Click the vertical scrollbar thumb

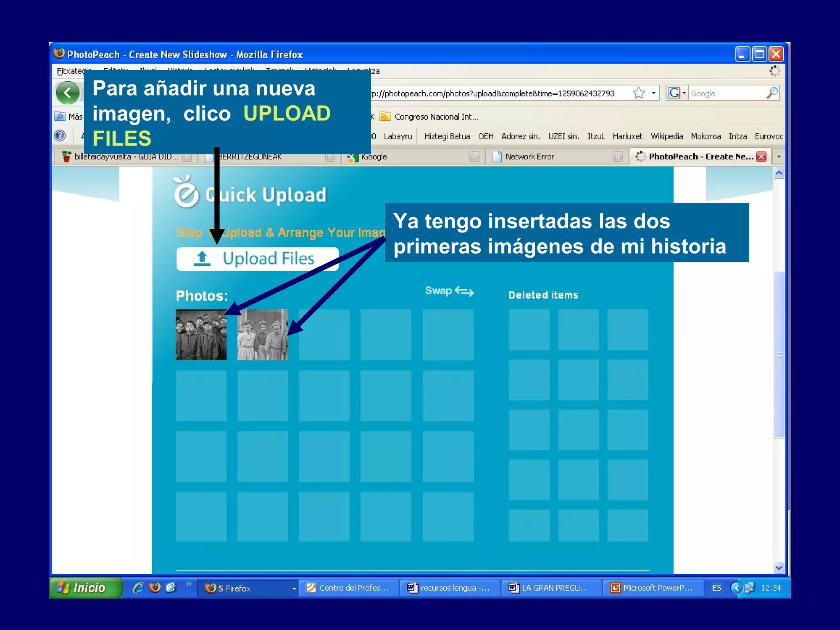pyautogui.click(x=779, y=355)
